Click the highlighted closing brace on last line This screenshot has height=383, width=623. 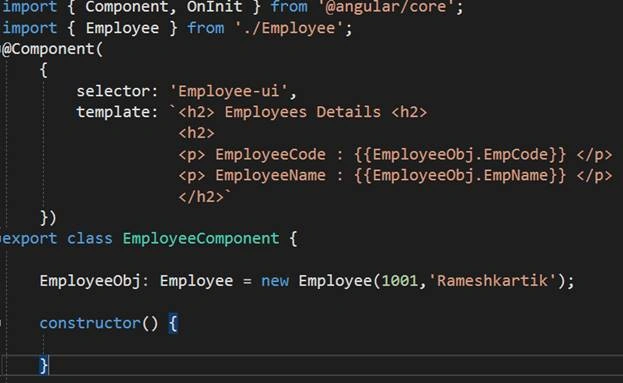[x=44, y=366]
